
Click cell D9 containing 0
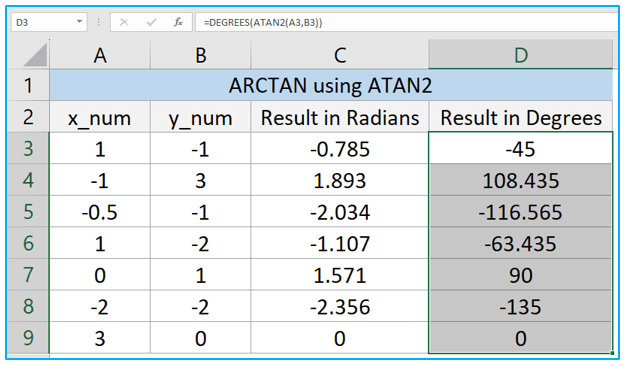tap(521, 338)
